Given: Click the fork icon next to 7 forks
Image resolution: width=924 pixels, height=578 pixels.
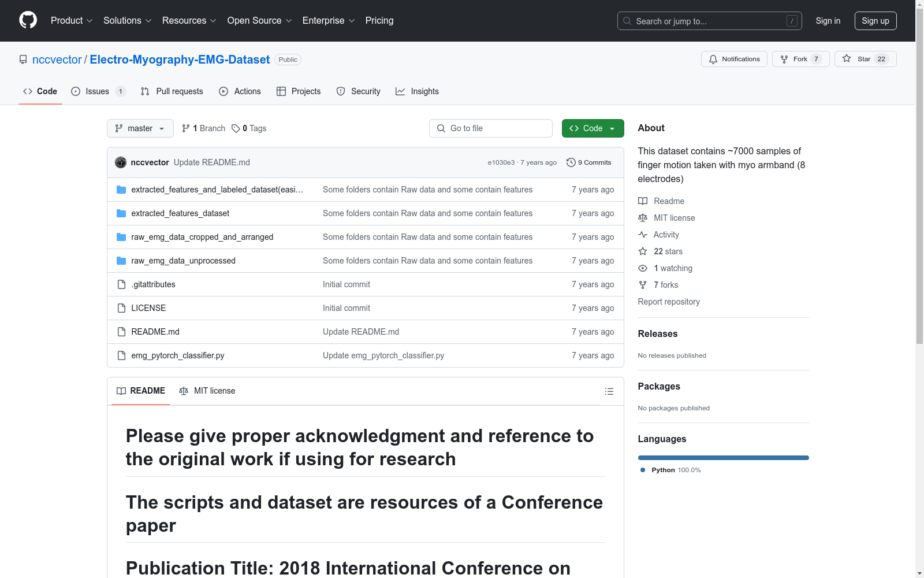Looking at the screenshot, I should (x=643, y=285).
